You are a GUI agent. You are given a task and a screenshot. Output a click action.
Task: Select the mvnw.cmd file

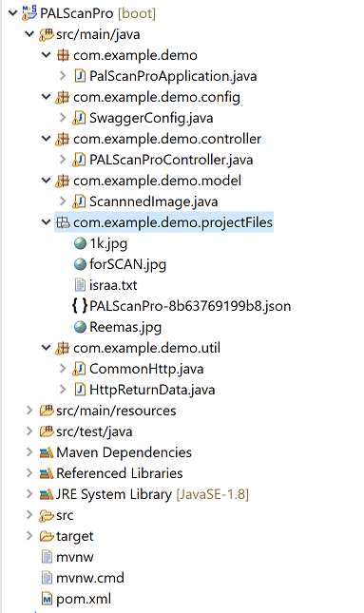click(x=90, y=578)
